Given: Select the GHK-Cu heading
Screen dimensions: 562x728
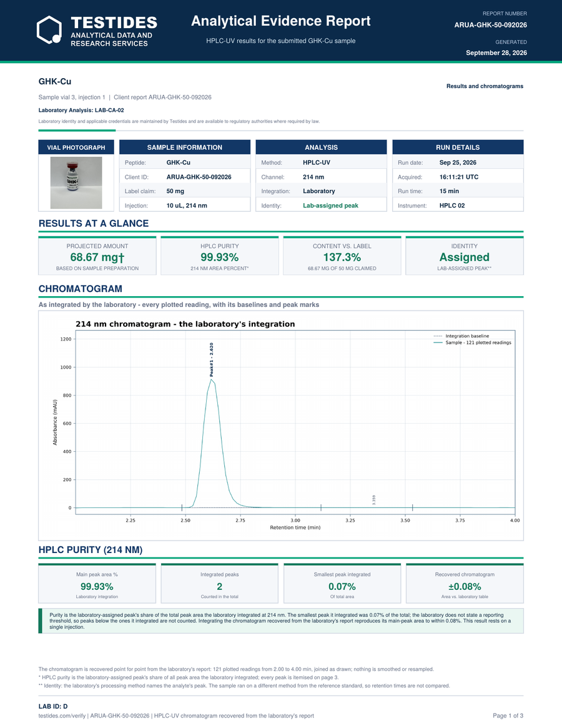Looking at the screenshot, I should (55, 82).
